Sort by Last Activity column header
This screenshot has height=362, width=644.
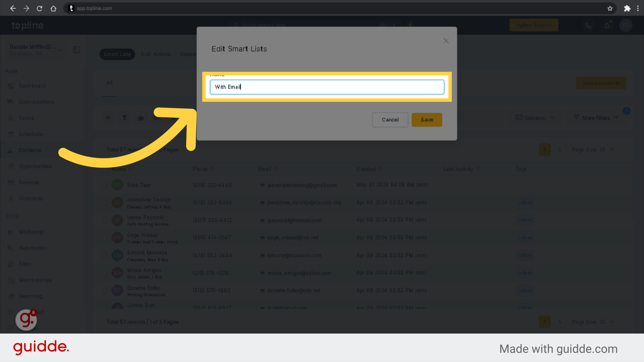[x=461, y=169]
